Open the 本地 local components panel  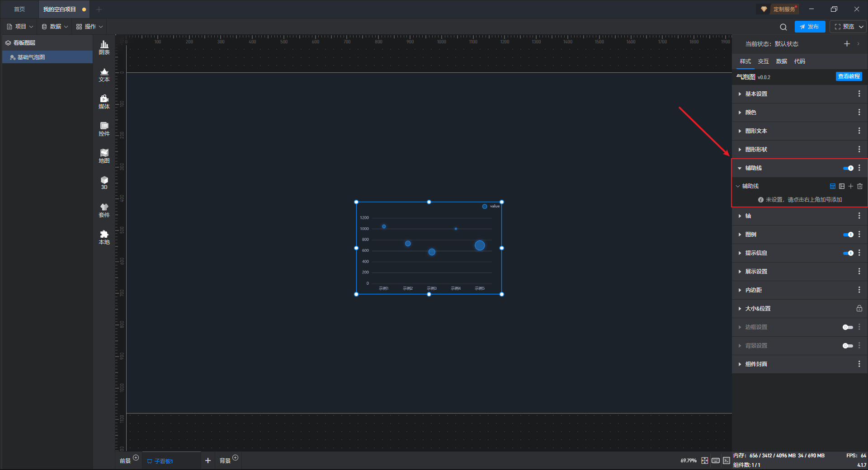pyautogui.click(x=104, y=237)
